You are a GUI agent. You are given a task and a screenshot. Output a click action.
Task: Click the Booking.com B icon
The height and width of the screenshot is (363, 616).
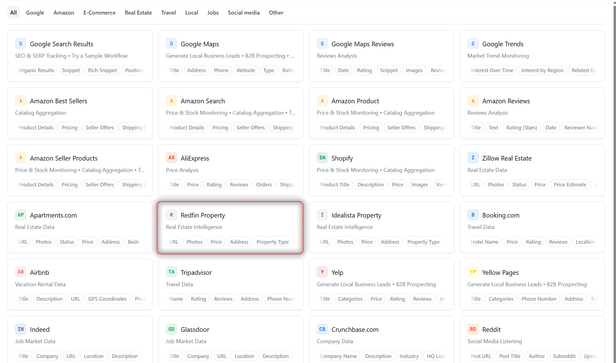click(x=473, y=215)
